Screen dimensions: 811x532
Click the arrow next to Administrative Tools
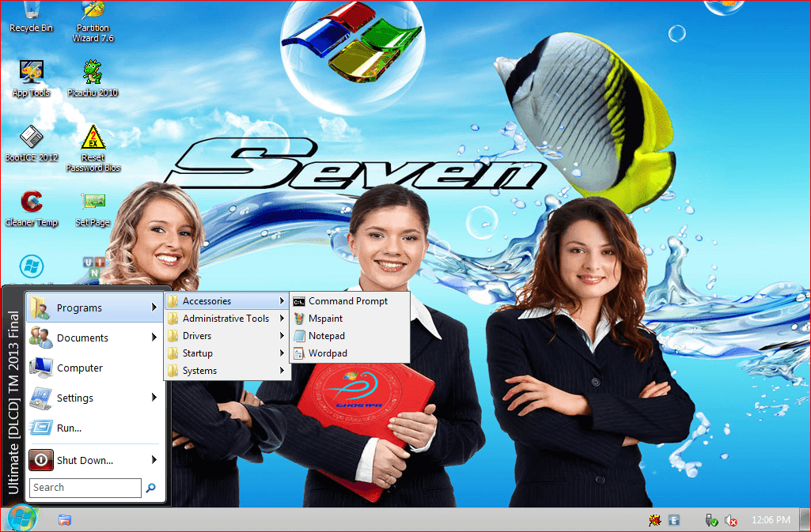coord(282,318)
